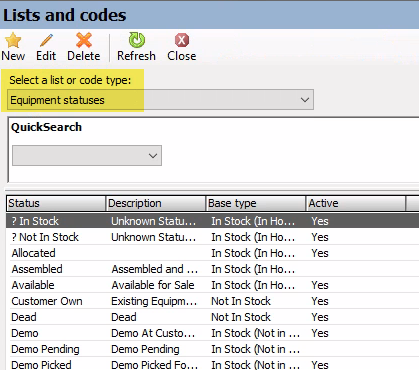The height and width of the screenshot is (370, 419).
Task: Select the 'Dead' status cell
Action: click(24, 317)
